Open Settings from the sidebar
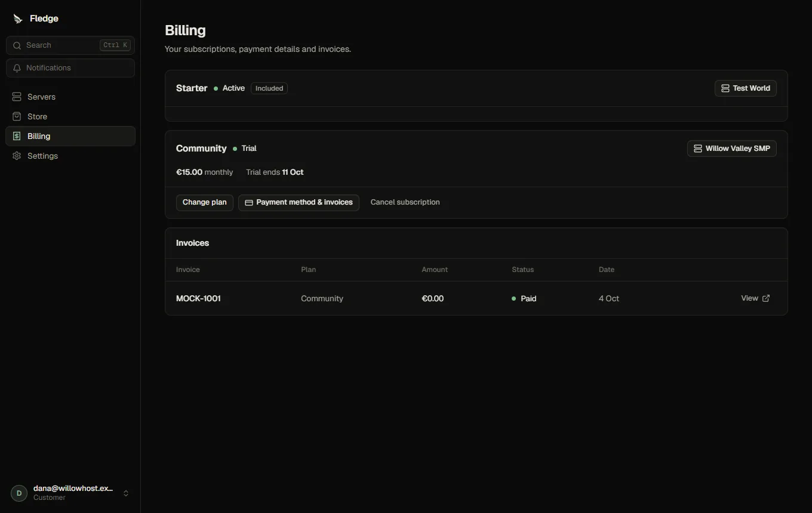This screenshot has height=513, width=812. click(70, 156)
